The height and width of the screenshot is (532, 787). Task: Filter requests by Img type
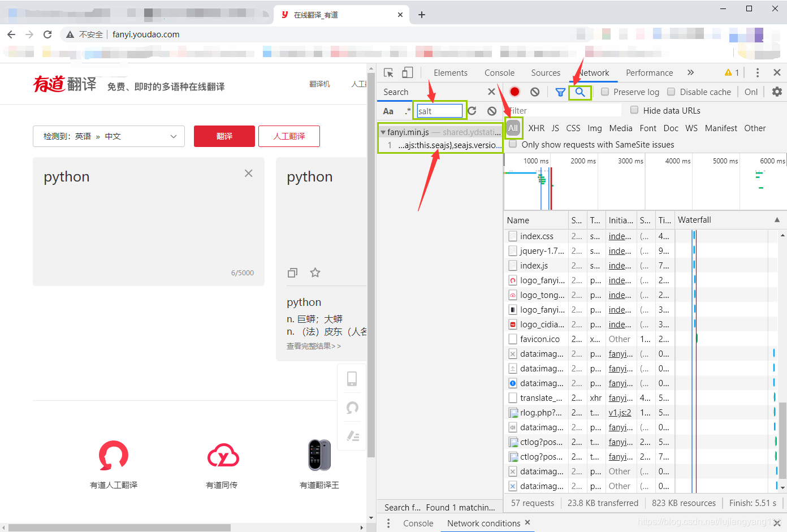tap(595, 128)
